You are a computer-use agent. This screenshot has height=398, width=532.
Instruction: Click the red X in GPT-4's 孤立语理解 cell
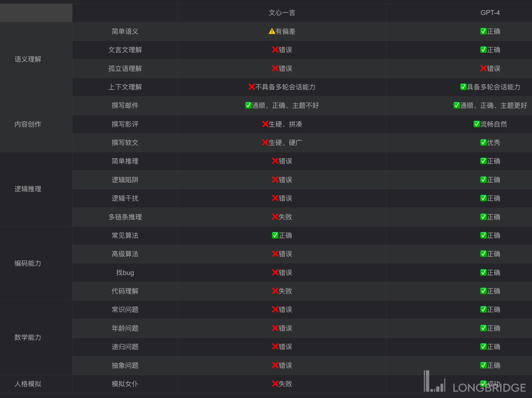483,68
